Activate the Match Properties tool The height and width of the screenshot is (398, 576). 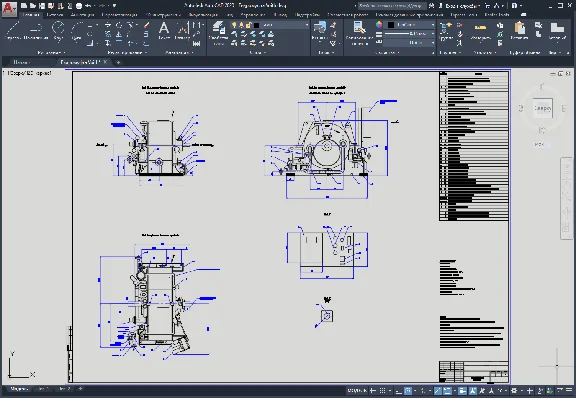359,32
